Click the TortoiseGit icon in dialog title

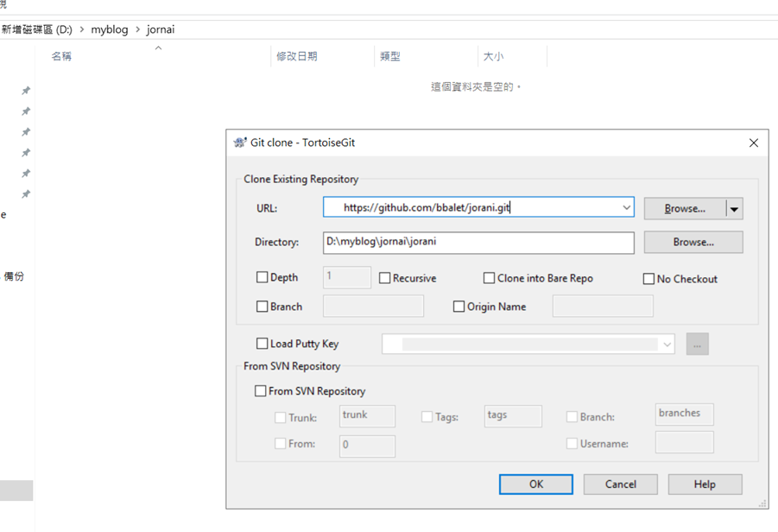[240, 142]
